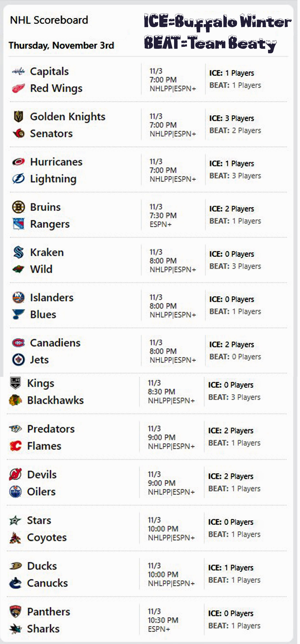Click the Islanders vs Blues 8:00 PM time
Screen dimensions: 300x644
163,306
